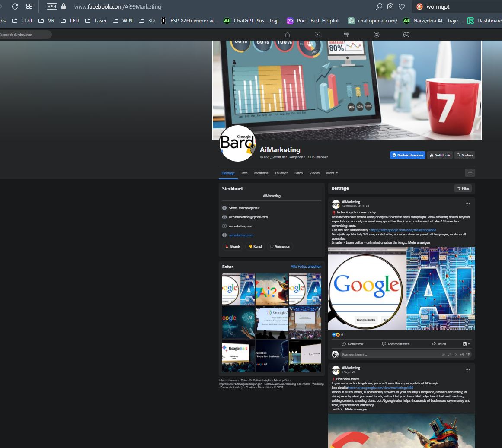Open first post's three-dot options menu
Screen dimensions: 502x448
(x=468, y=203)
